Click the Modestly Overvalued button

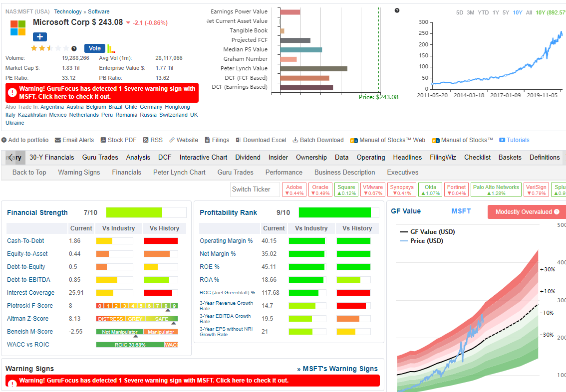[x=527, y=212]
